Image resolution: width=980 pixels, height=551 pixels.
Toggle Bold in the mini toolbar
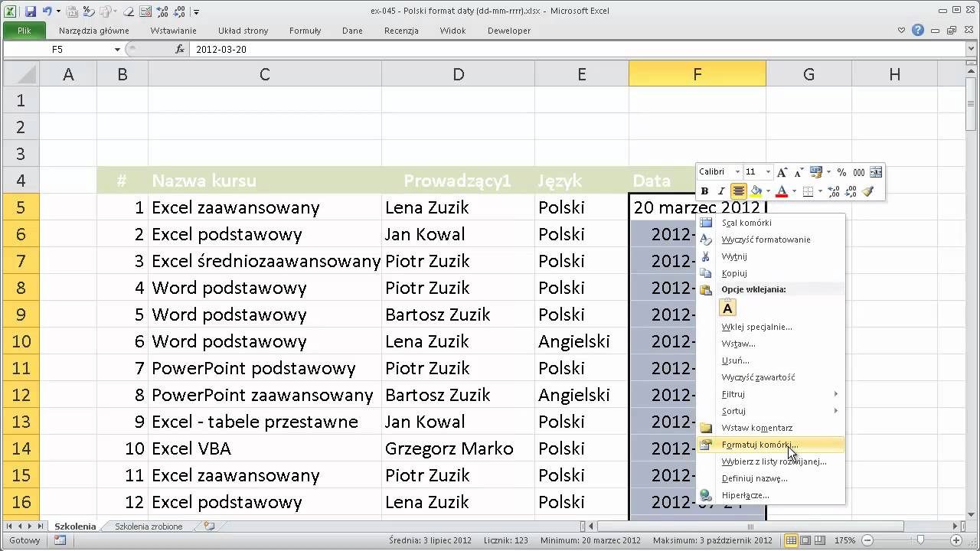tap(704, 191)
